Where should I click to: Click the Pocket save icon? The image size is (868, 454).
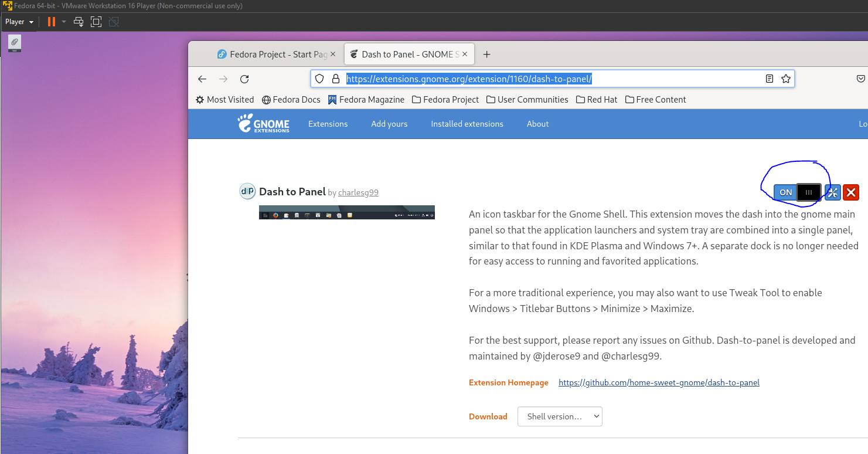[860, 79]
